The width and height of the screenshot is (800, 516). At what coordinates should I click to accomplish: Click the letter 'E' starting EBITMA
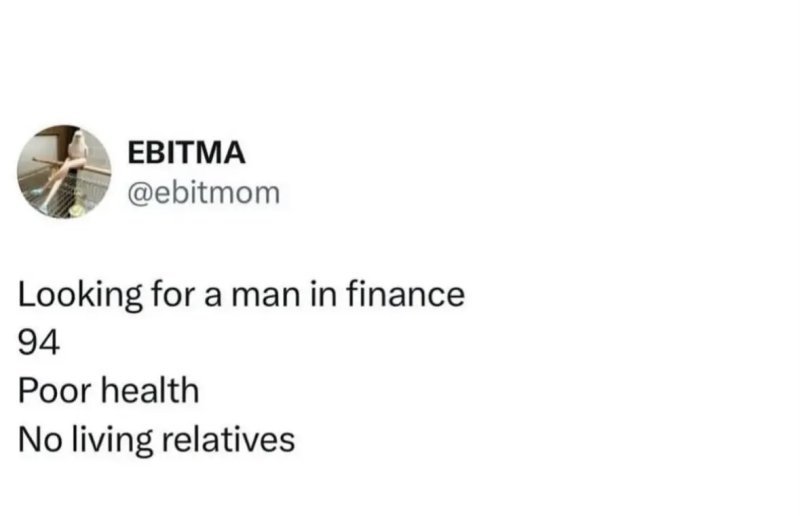tap(137, 153)
